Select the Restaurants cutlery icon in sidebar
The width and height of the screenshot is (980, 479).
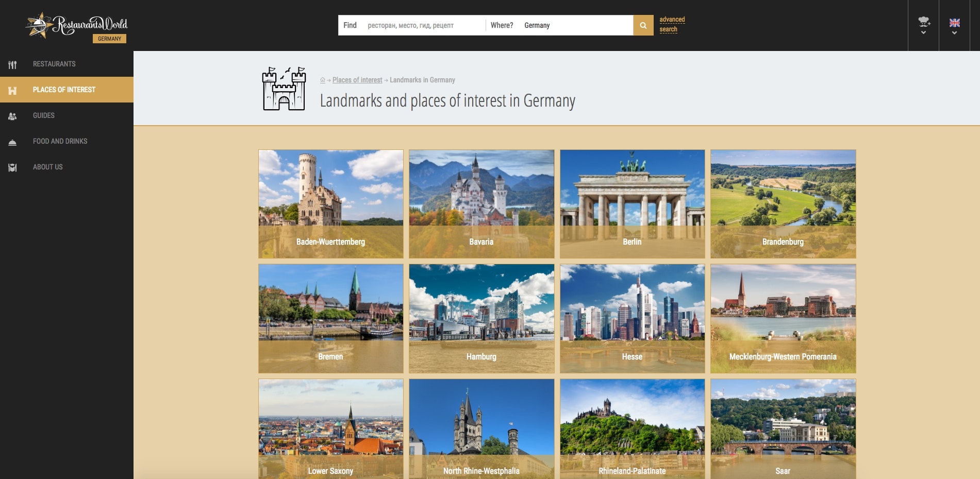12,64
